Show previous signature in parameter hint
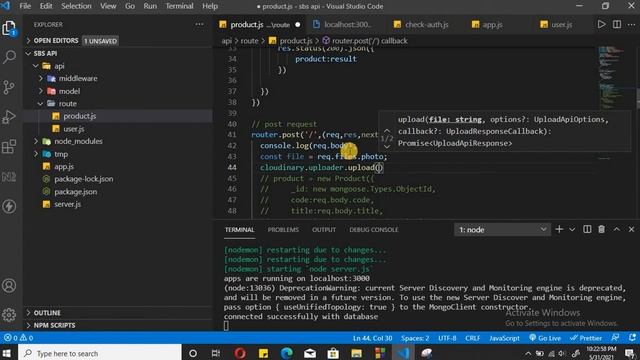The height and width of the screenshot is (360, 640). pyautogui.click(x=387, y=131)
